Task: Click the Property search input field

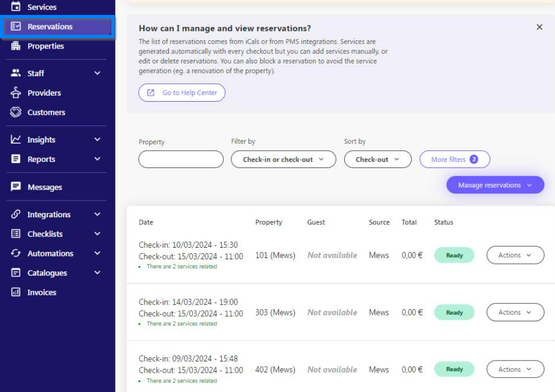Action: coord(180,159)
